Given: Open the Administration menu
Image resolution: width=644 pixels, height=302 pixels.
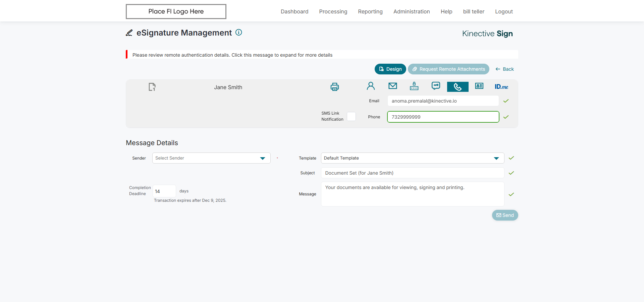Looking at the screenshot, I should pyautogui.click(x=412, y=11).
